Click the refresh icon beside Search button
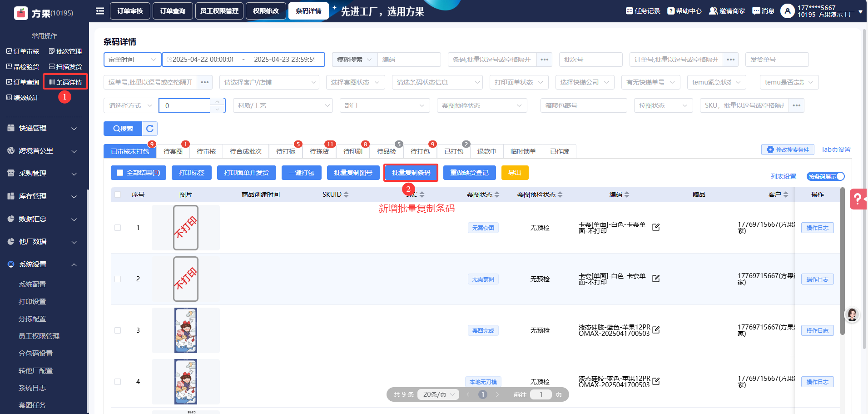 150,129
